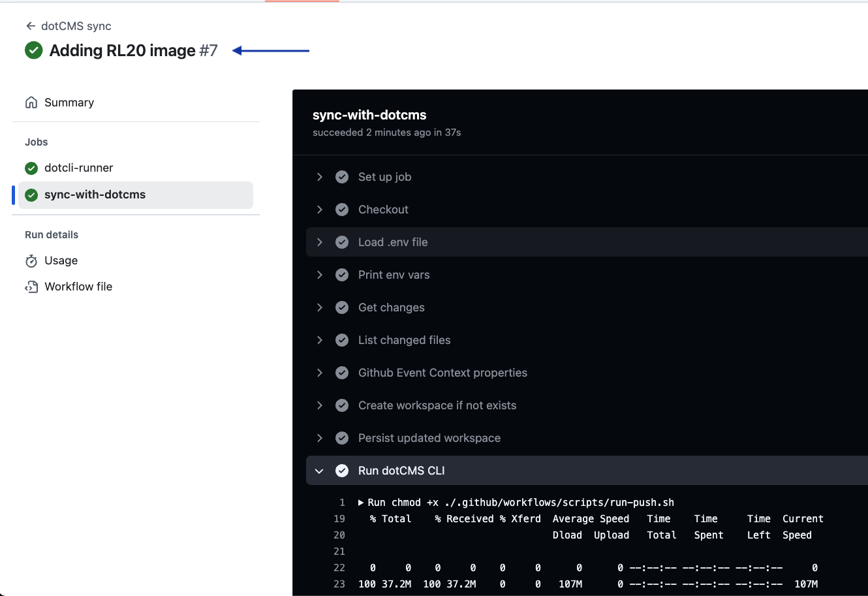Screen dimensions: 868x596
Task: Select the sync-with-dotcms job
Action: pyautogui.click(x=95, y=195)
